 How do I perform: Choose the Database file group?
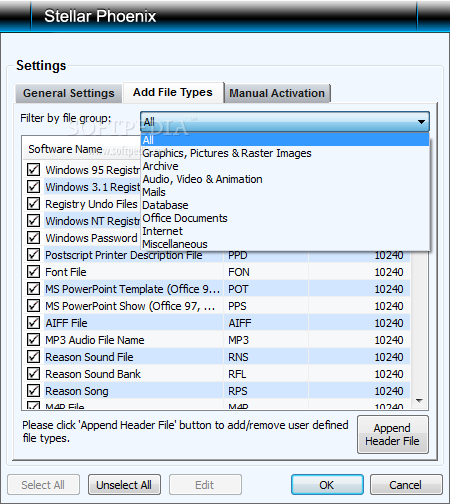click(x=285, y=205)
